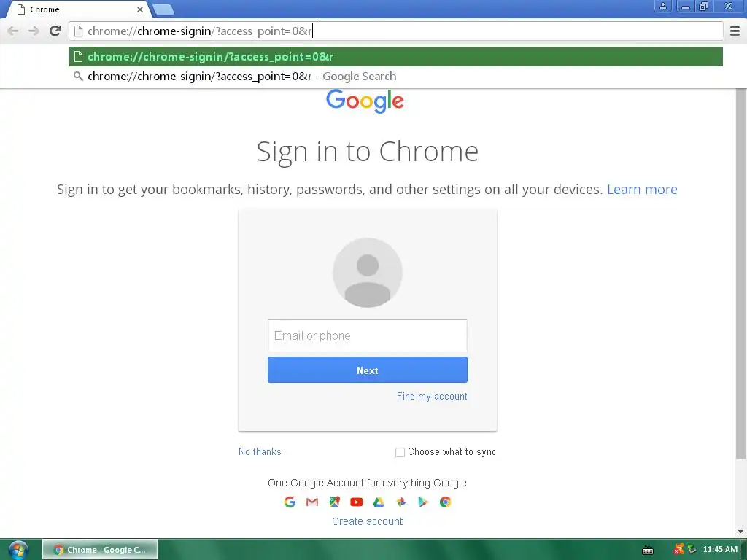Click the user profile icon in title bar
747x560 pixels.
pos(662,6)
